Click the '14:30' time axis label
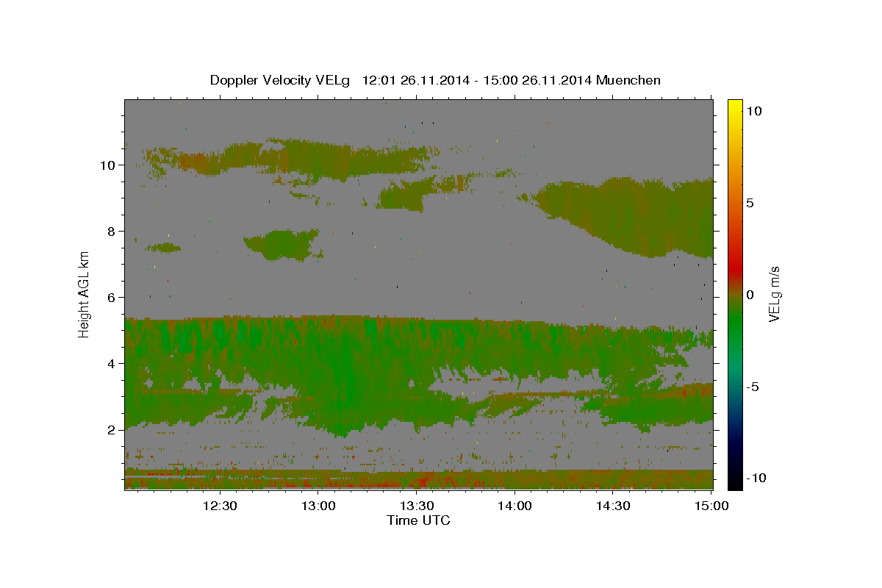The image size is (882, 588). [x=614, y=506]
